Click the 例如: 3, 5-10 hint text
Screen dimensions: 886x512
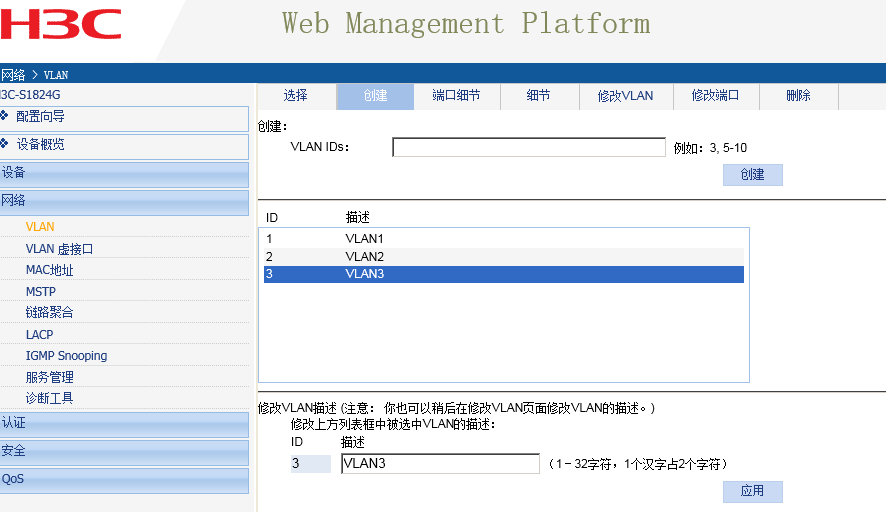[710, 148]
